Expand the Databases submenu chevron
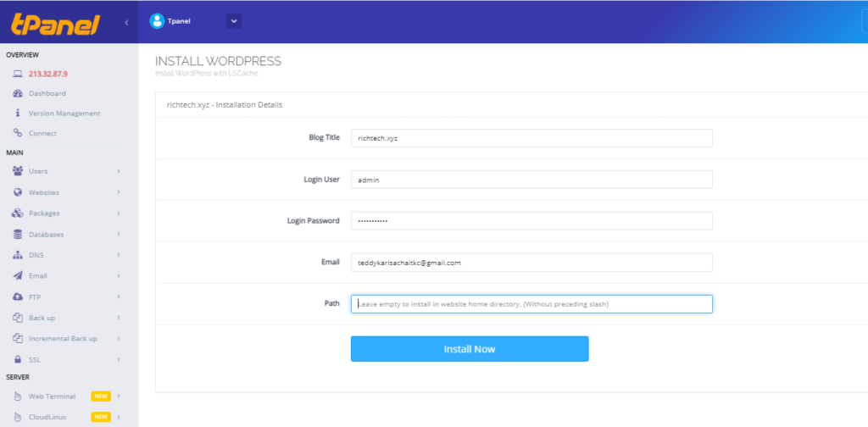This screenshot has height=427, width=868. click(119, 234)
